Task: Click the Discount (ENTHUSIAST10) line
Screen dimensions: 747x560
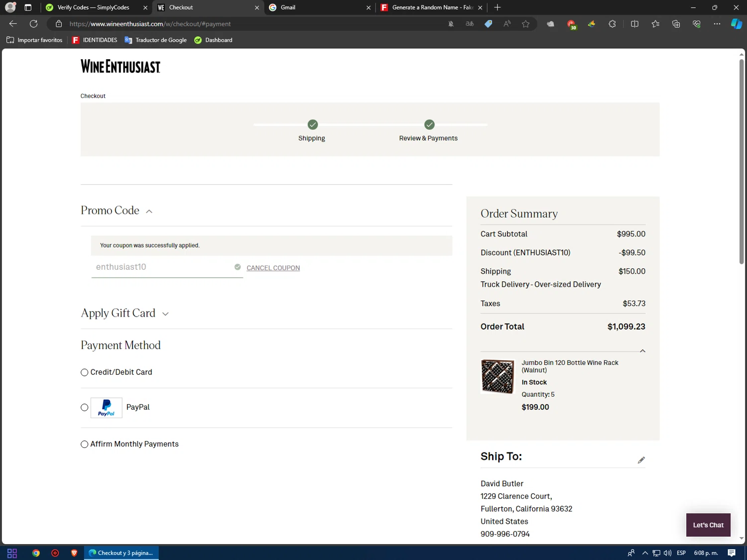Action: click(563, 253)
